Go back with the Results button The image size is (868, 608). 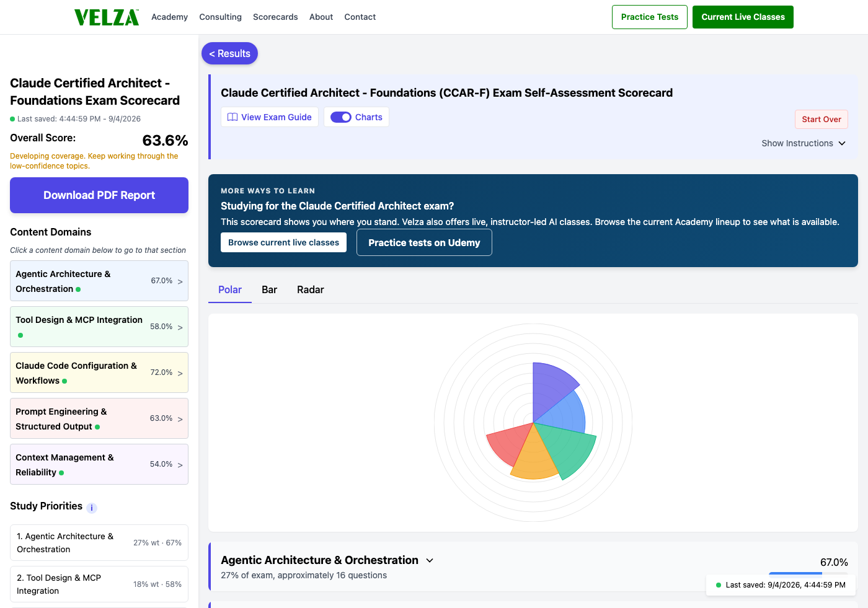pos(229,53)
